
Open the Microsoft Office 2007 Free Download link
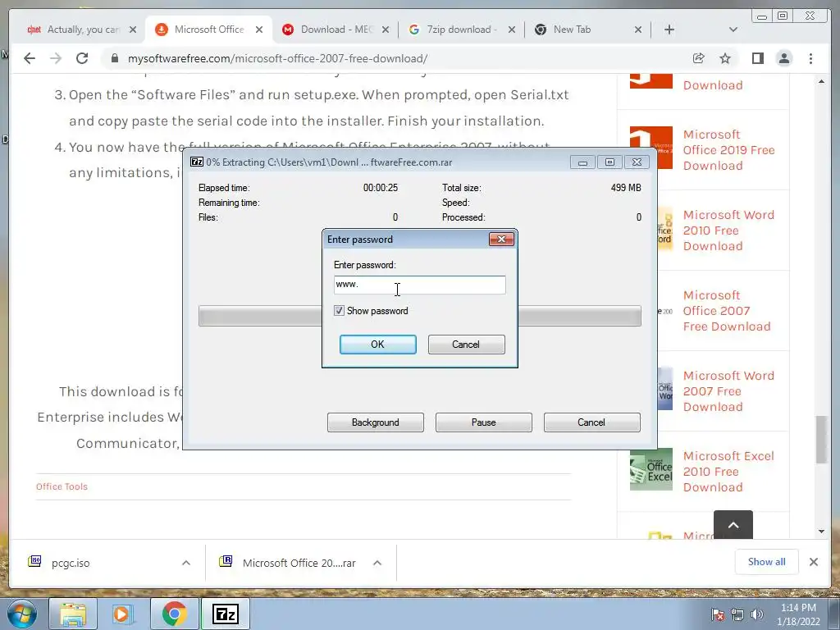pyautogui.click(x=727, y=311)
